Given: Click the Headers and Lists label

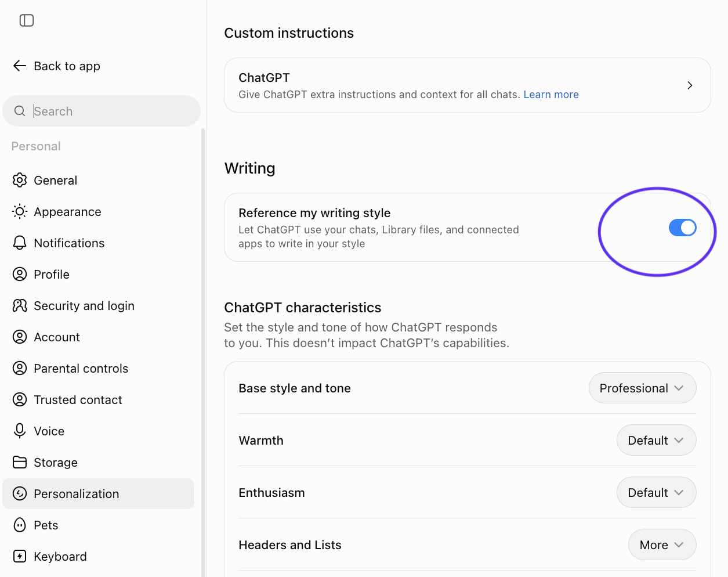Looking at the screenshot, I should (290, 545).
